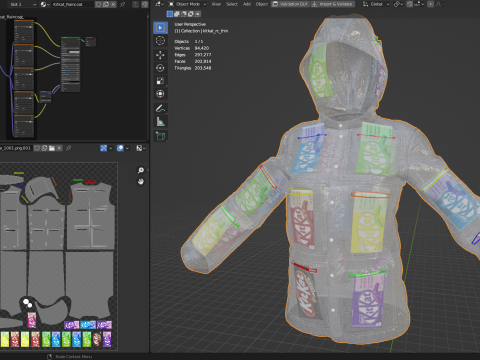Image resolution: width=480 pixels, height=360 pixels.
Task: Open the Slot 1 material slot dropdown
Action: 23,4
